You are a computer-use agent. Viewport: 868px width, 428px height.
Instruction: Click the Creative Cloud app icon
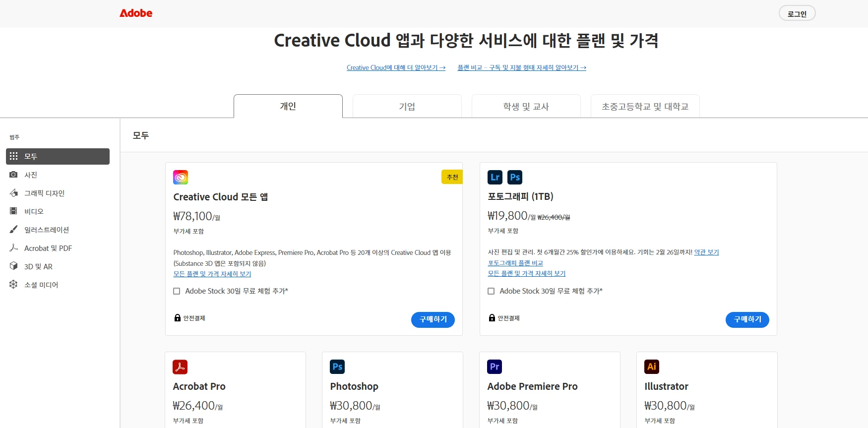coord(181,177)
